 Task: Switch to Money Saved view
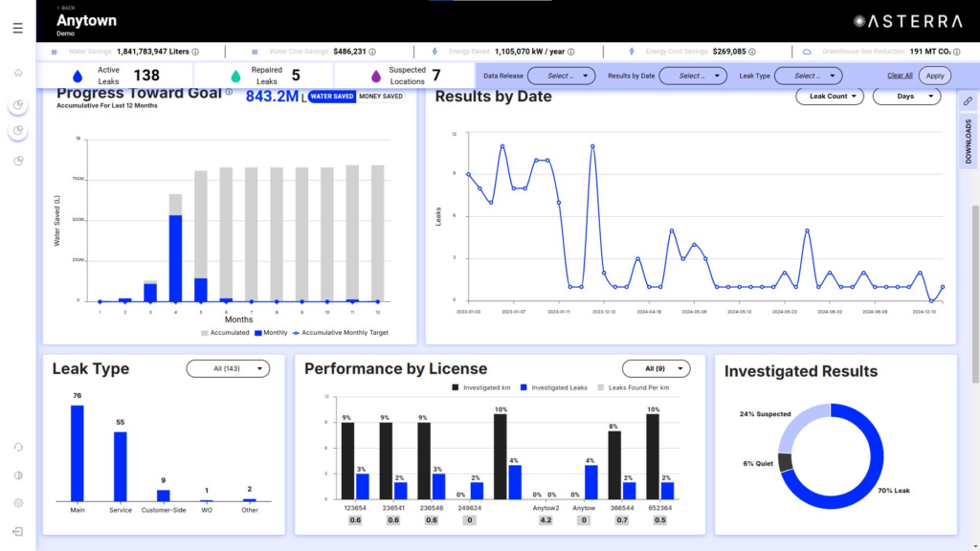click(x=381, y=97)
